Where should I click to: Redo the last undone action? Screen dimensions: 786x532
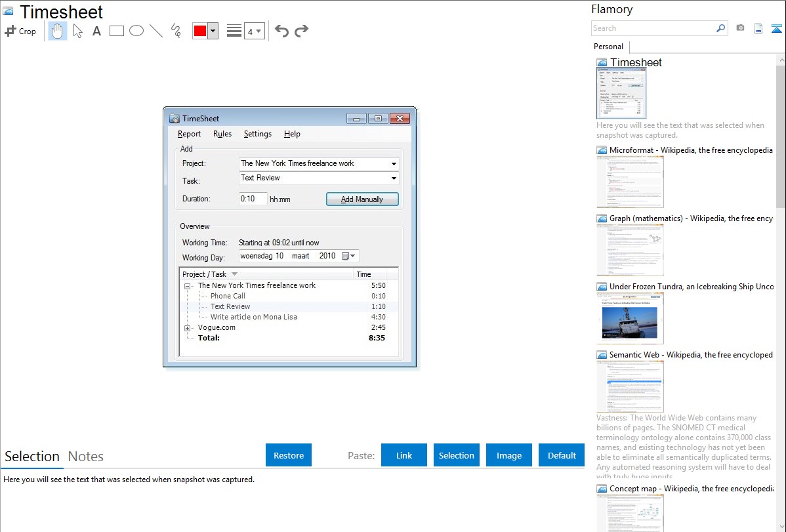click(301, 31)
